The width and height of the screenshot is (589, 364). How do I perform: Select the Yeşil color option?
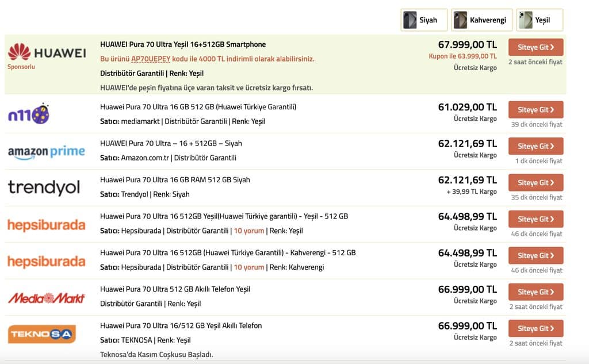pos(540,20)
